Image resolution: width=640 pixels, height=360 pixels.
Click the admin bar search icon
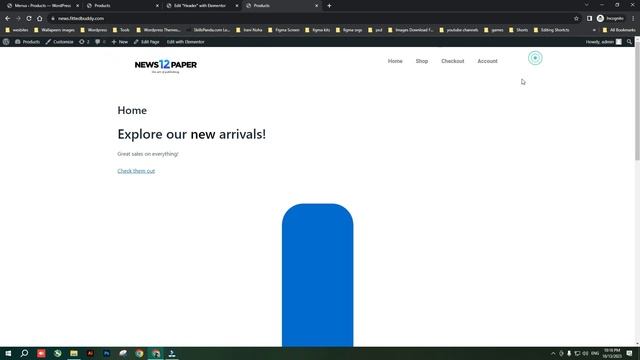point(629,42)
